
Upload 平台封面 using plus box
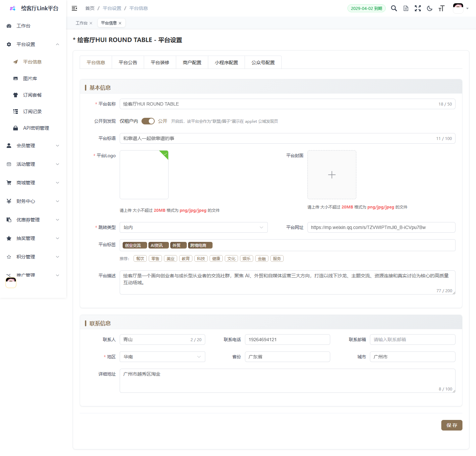click(x=332, y=175)
